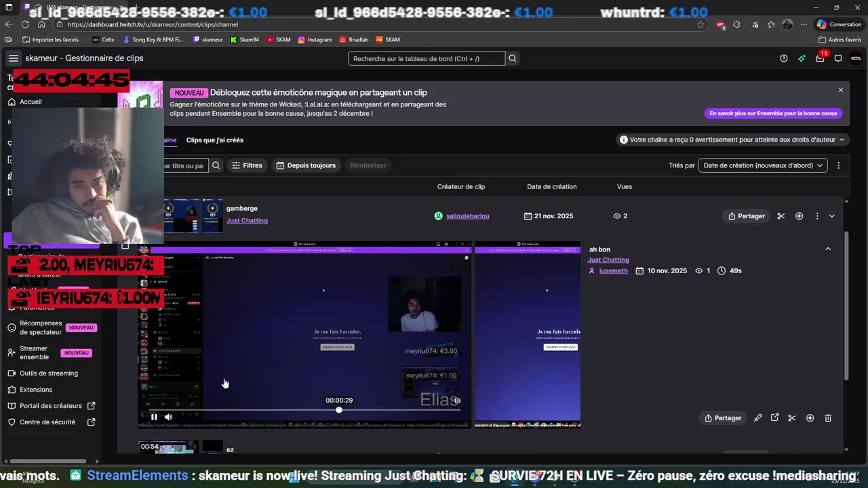This screenshot has height=488, width=868.
Task: Focus the clip title filter field
Action: (x=185, y=165)
